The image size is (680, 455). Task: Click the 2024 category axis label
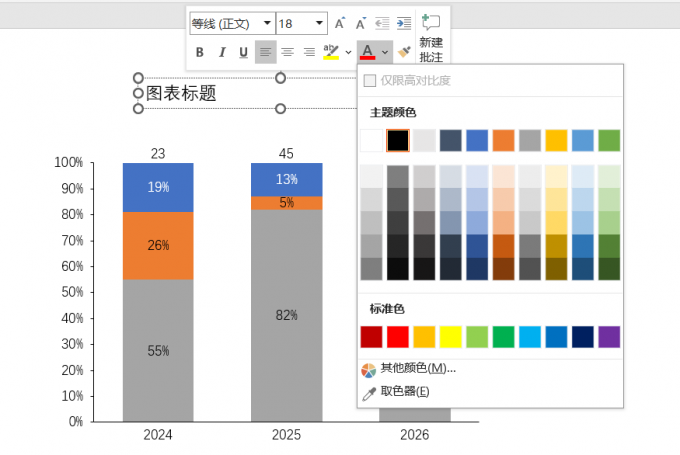158,435
